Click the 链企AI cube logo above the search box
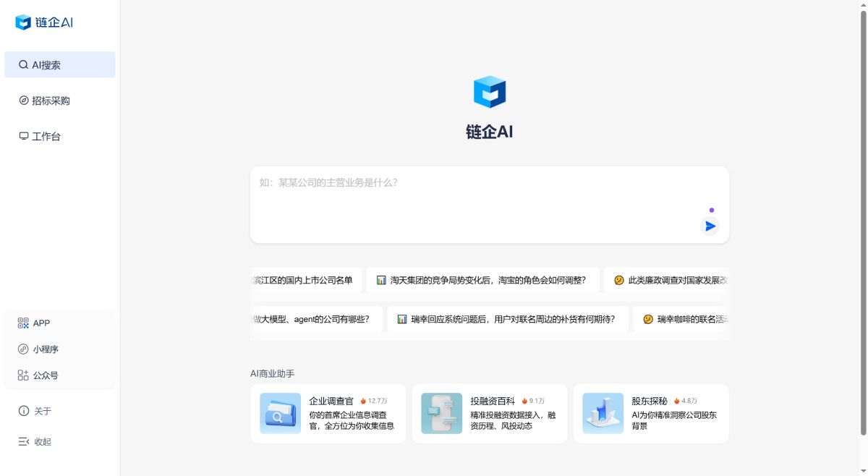This screenshot has height=476, width=868. pos(489,92)
